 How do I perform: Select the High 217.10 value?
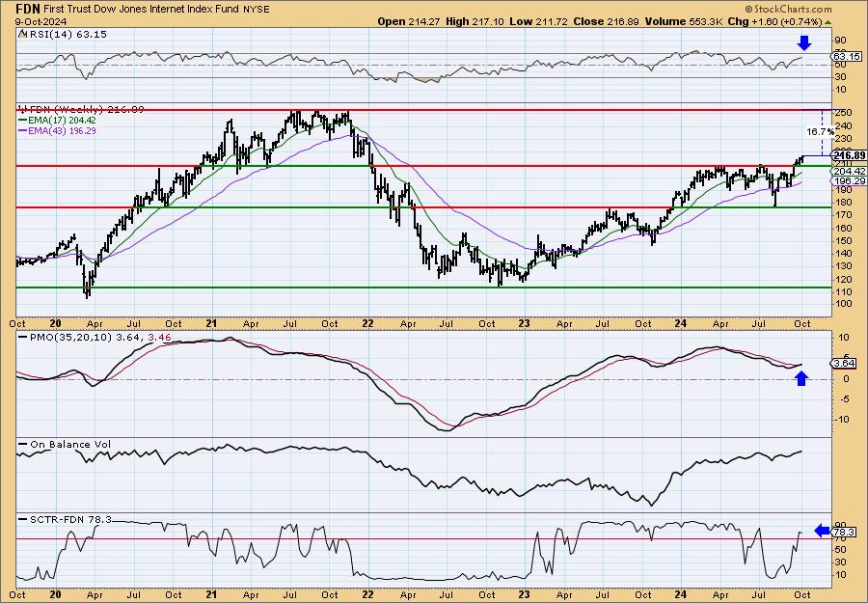click(475, 21)
